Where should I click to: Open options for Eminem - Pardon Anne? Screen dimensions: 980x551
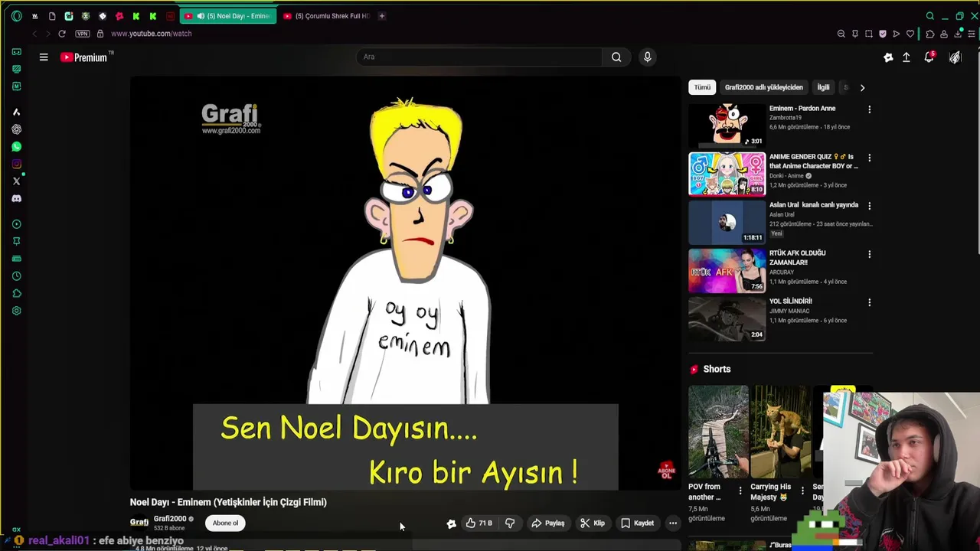(869, 109)
